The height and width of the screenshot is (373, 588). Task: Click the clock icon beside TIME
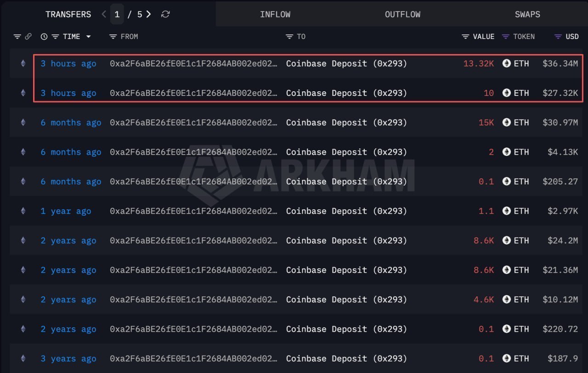coord(44,36)
